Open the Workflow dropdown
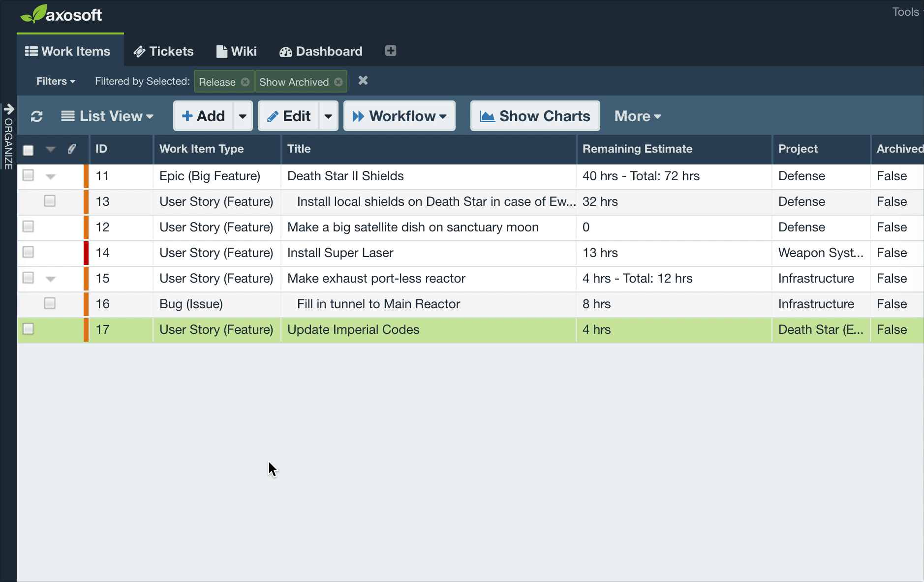 pyautogui.click(x=400, y=116)
